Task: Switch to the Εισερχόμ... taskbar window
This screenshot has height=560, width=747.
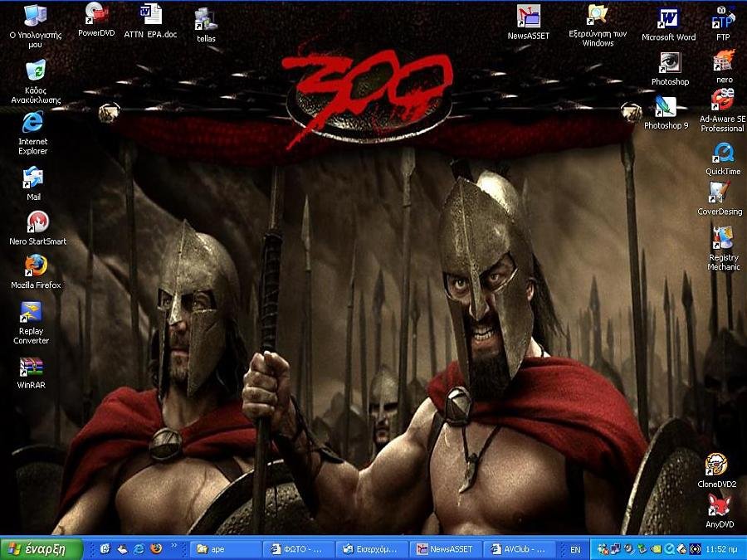Action: coord(372,549)
